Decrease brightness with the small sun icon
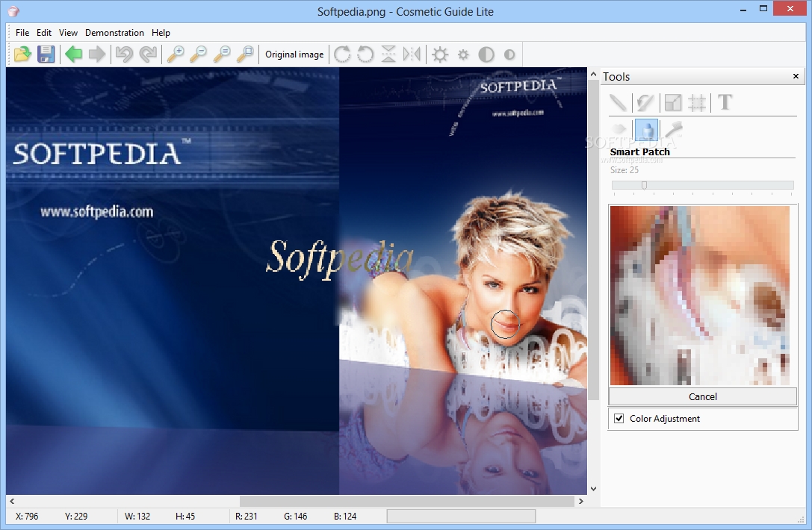 coord(463,54)
